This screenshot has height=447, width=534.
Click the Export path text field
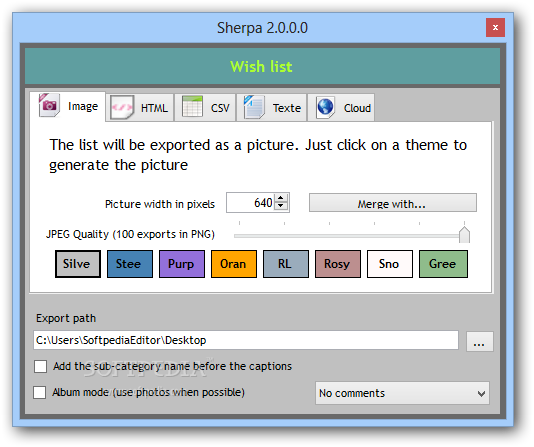pos(246,340)
